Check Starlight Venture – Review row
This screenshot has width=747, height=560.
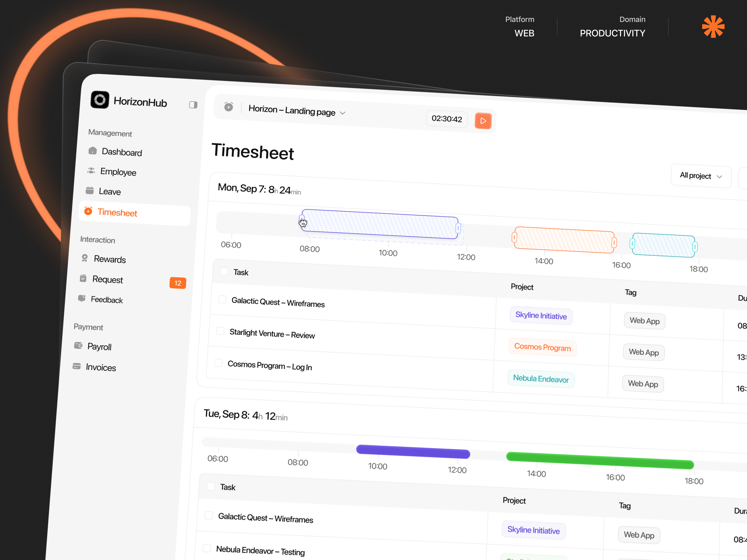[x=220, y=331]
